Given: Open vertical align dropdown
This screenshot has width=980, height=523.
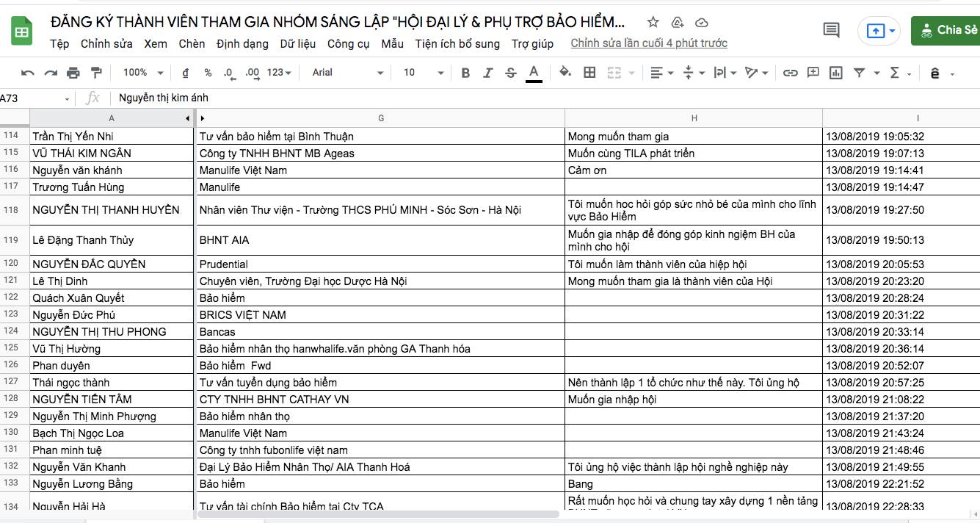Looking at the screenshot, I should tap(694, 73).
